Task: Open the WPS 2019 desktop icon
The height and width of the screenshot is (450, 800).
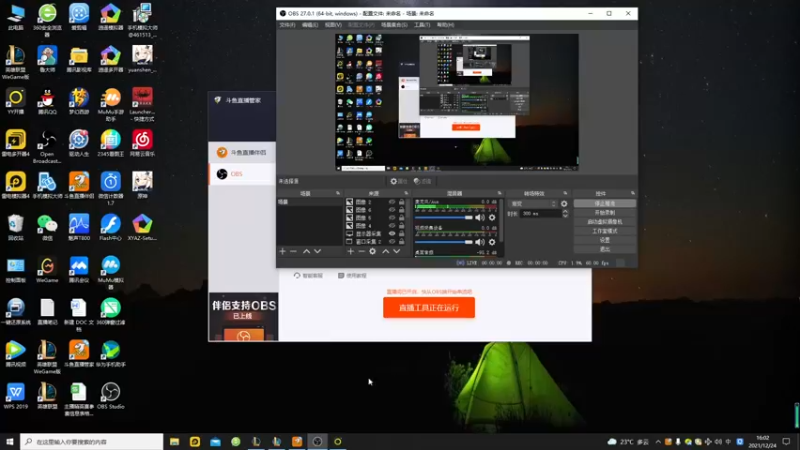Action: click(15, 396)
